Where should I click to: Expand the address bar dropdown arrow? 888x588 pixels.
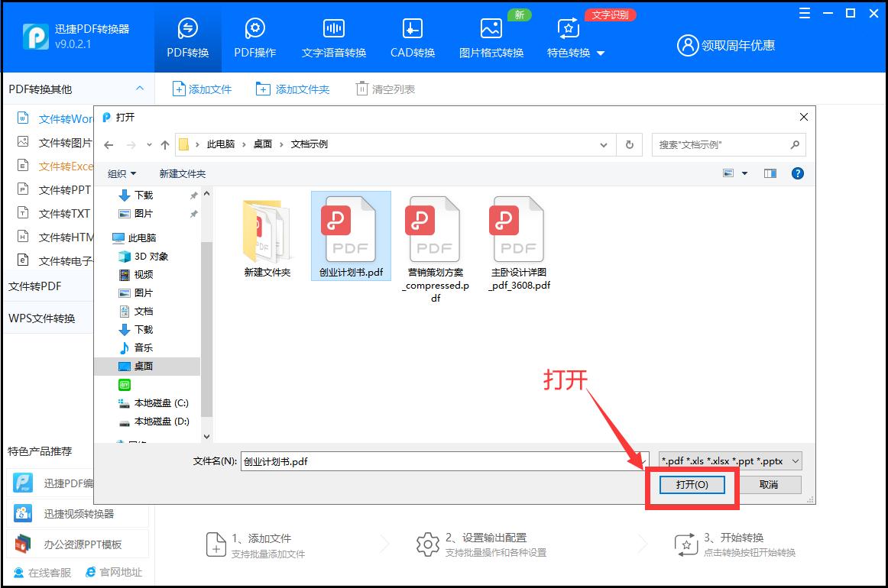point(604,144)
